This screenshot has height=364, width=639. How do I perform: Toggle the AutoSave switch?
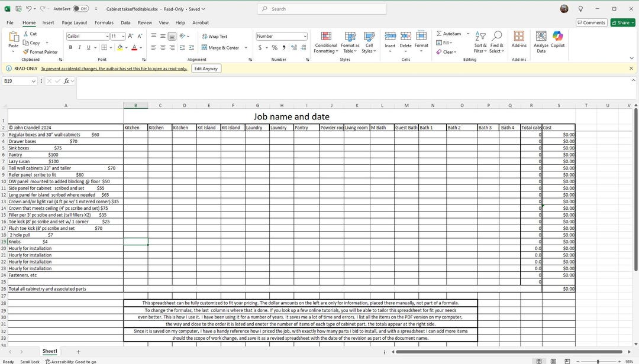pos(80,8)
